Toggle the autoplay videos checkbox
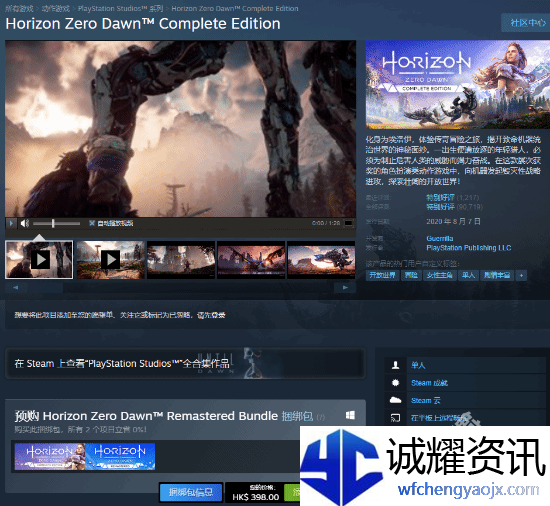 coord(92,223)
